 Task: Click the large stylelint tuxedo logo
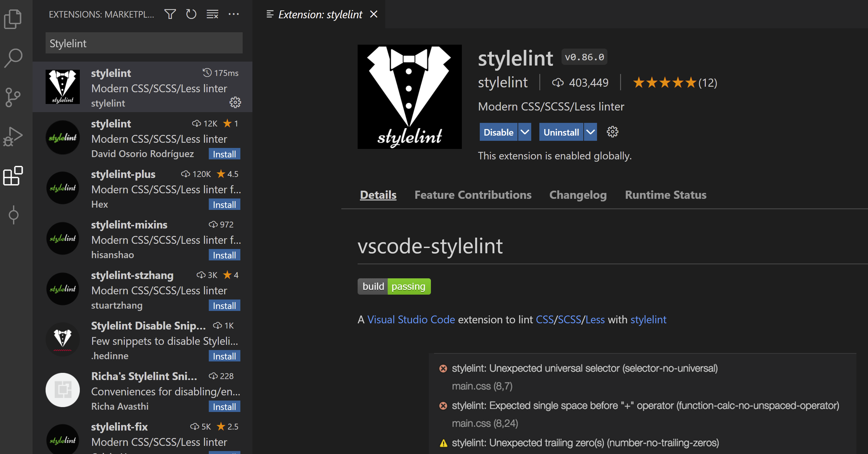click(409, 97)
